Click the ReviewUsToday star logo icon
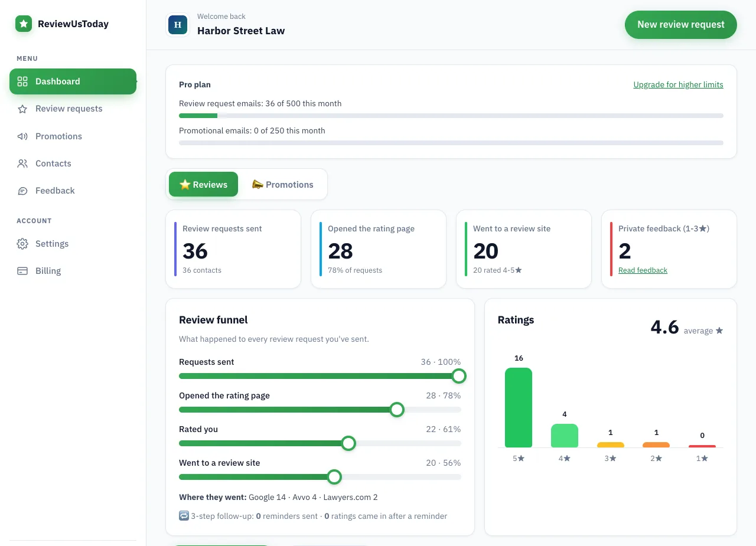Image resolution: width=756 pixels, height=546 pixels. [x=24, y=24]
